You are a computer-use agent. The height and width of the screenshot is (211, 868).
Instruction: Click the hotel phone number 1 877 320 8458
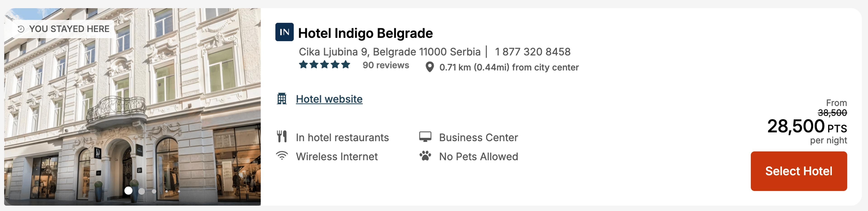532,52
